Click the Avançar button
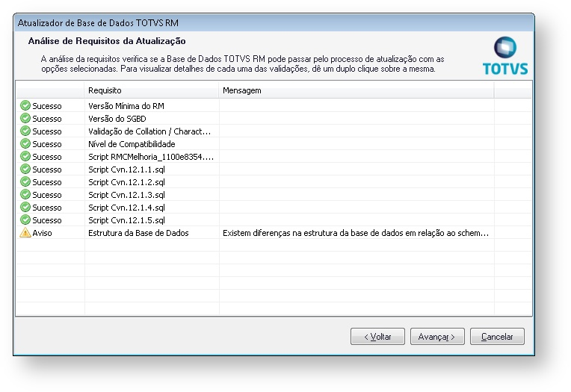Image resolution: width=571 pixels, height=392 pixels. click(x=437, y=336)
